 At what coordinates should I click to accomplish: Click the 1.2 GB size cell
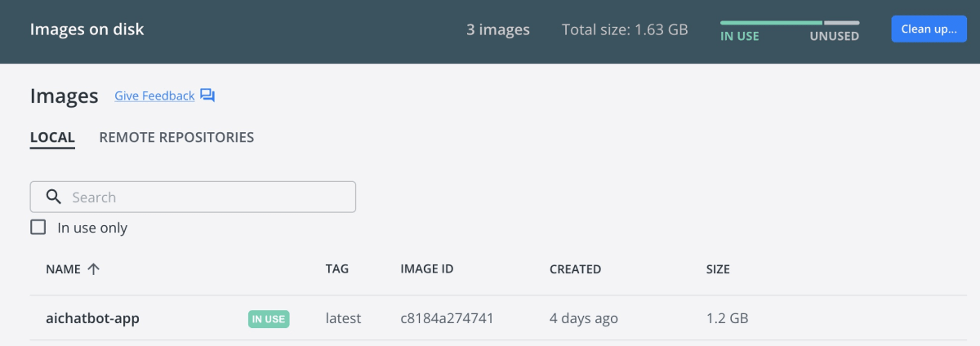[727, 318]
